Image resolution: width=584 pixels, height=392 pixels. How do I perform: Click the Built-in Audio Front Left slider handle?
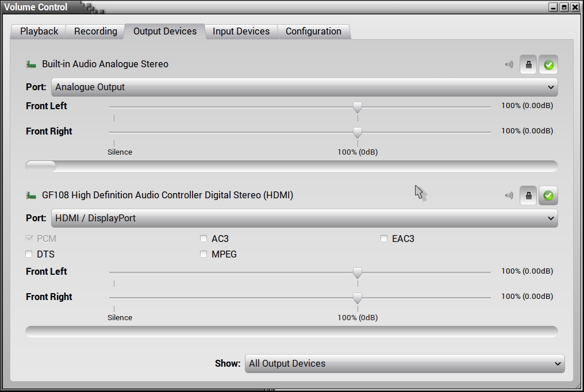pos(358,107)
